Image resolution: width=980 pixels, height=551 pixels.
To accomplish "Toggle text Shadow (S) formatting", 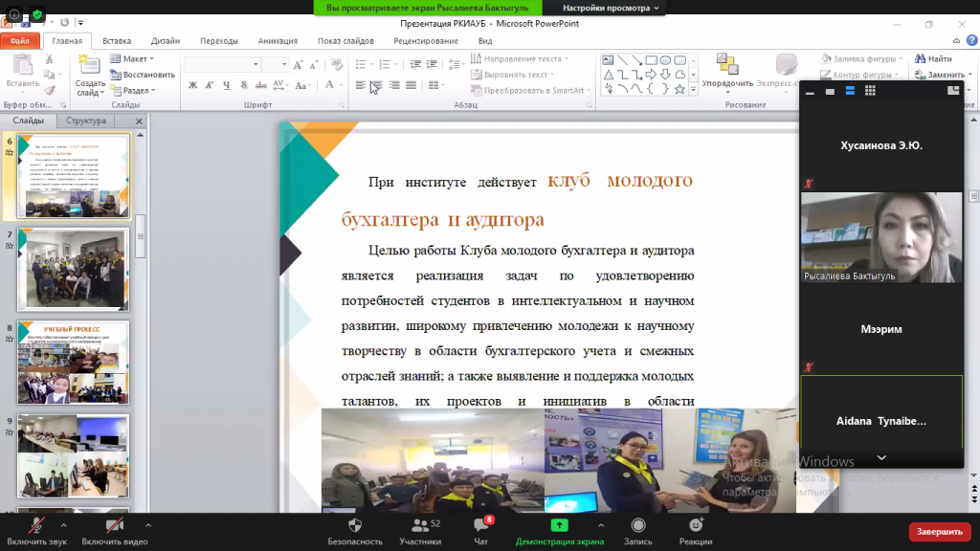I will [x=244, y=85].
